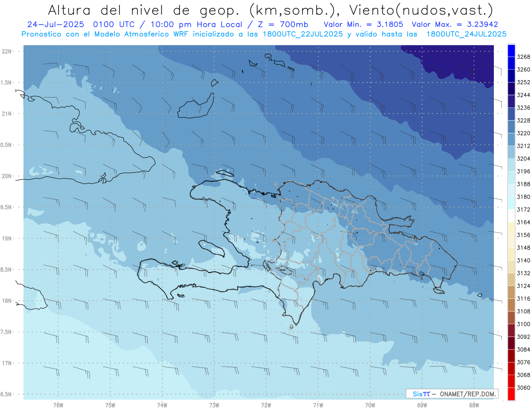
Task: Click the 69W longitude label
Action: point(422,405)
